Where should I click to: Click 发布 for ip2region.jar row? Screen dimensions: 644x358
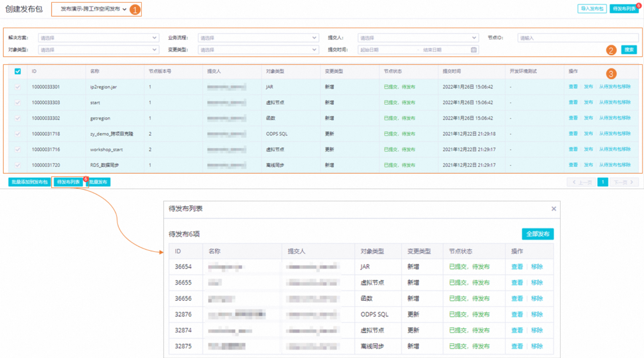(588, 87)
